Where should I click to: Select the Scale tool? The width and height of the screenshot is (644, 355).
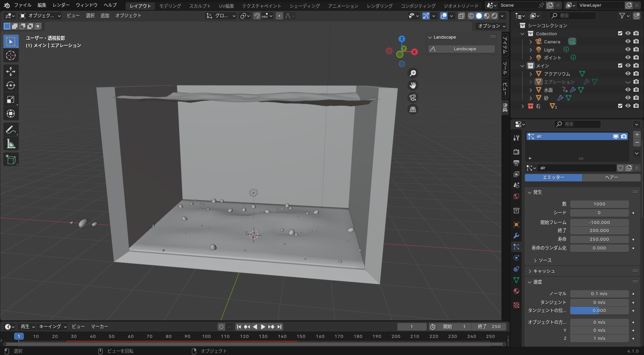click(x=11, y=99)
